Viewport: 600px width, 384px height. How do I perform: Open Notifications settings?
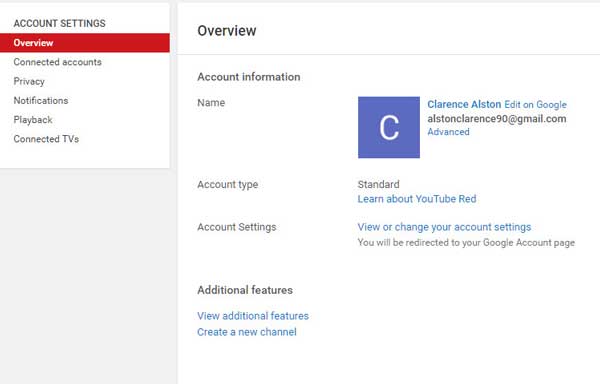[41, 101]
